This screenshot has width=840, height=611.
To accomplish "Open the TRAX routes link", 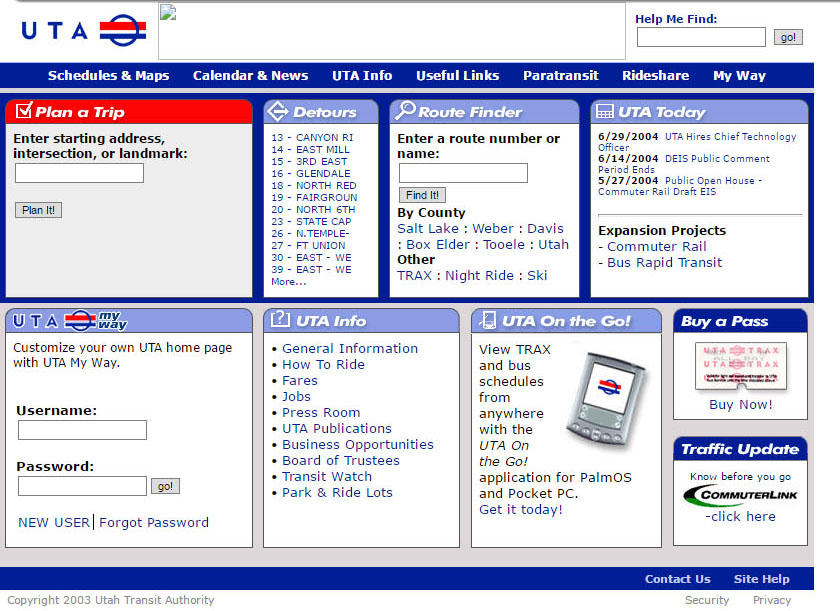I will pyautogui.click(x=414, y=276).
